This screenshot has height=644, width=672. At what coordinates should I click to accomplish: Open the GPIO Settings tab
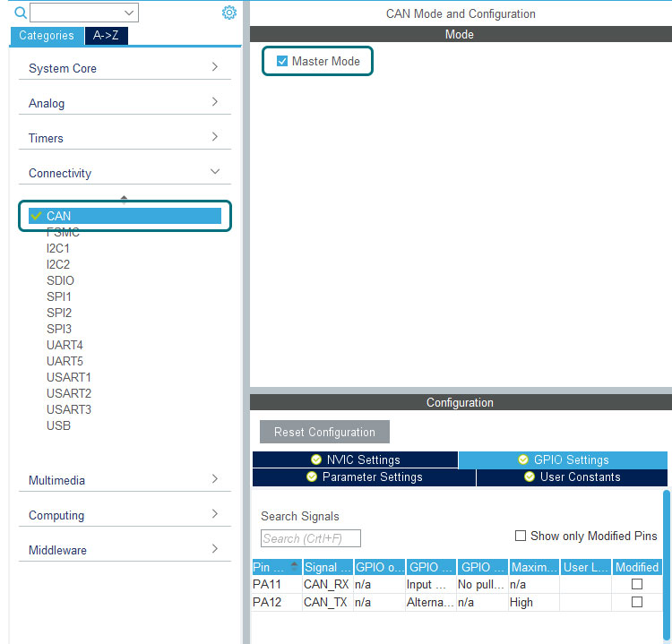[563, 459]
